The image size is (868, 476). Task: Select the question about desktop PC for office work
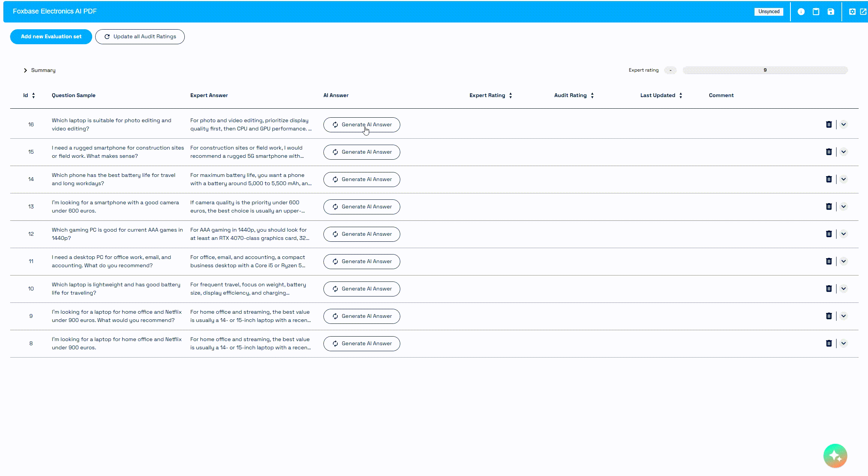click(x=111, y=261)
